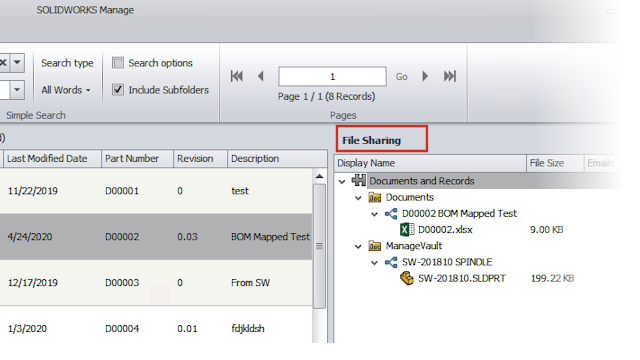This screenshot has height=360, width=640.
Task: Click the records list scroll up arrow
Action: tap(319, 176)
